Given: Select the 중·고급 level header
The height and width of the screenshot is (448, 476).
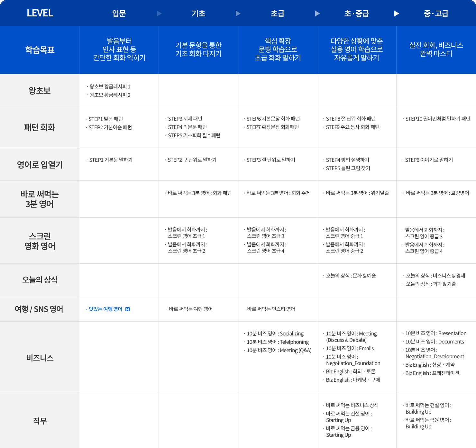Looking at the screenshot, I should point(436,14).
